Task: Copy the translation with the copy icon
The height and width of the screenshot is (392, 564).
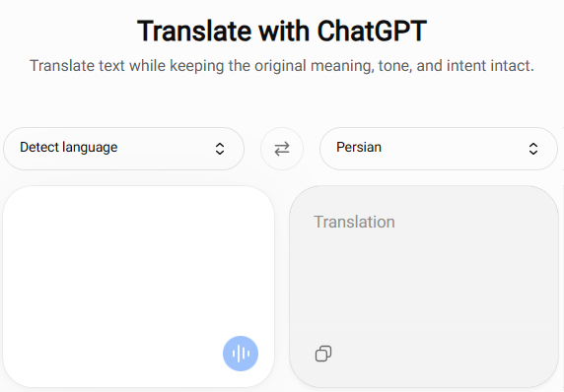Action: coord(323,354)
